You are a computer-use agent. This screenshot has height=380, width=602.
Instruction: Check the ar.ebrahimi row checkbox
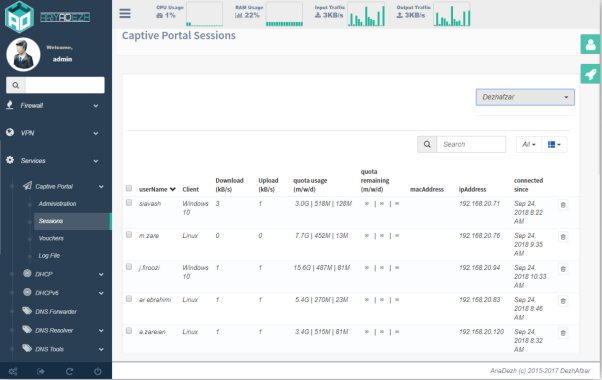[129, 299]
